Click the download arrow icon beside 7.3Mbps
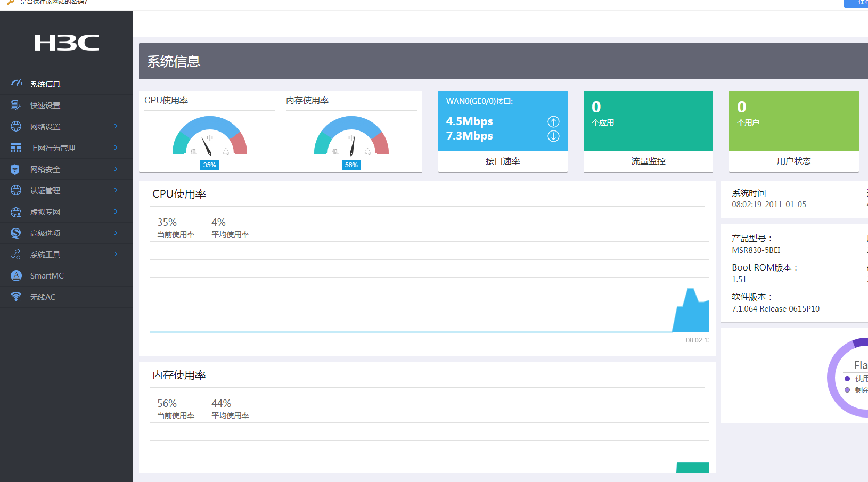868x482 pixels. [x=553, y=136]
